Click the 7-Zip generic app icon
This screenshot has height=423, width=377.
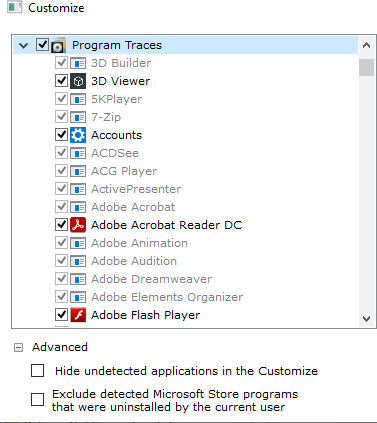(78, 117)
